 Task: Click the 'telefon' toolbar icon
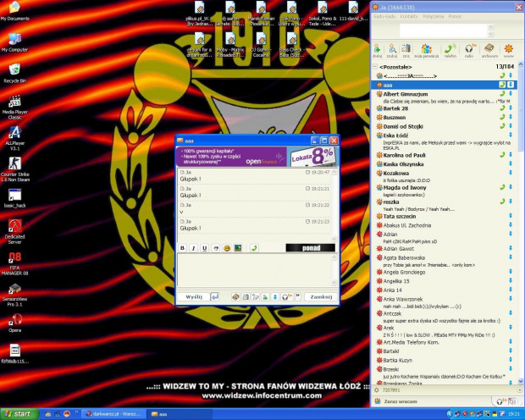click(450, 51)
